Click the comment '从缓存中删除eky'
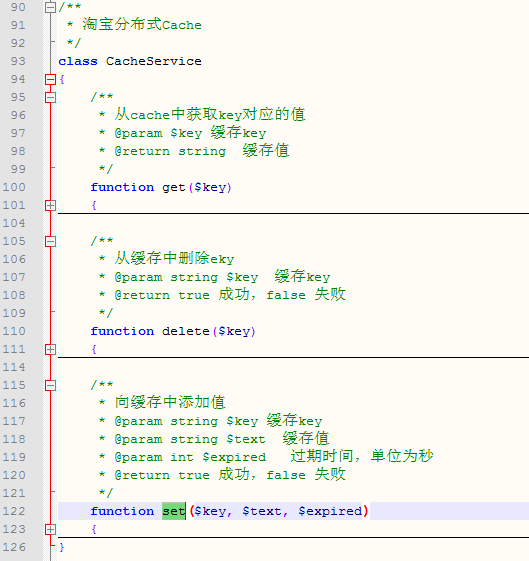This screenshot has width=529, height=561. 174,258
